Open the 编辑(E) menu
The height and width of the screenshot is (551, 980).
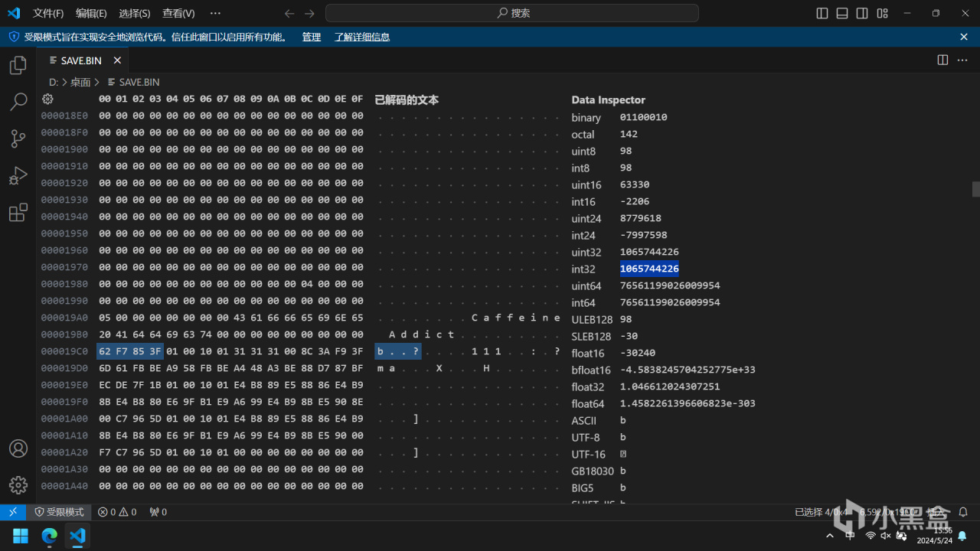(91, 13)
